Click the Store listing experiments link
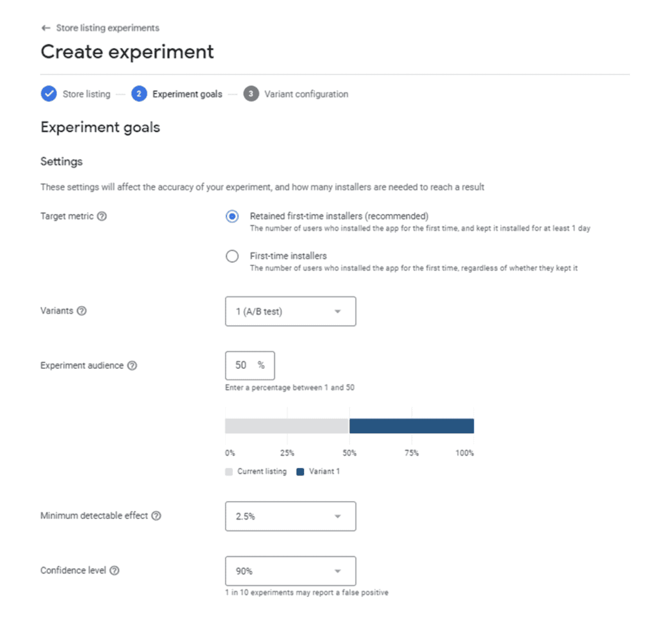Screen dimensions: 672x619 [107, 28]
